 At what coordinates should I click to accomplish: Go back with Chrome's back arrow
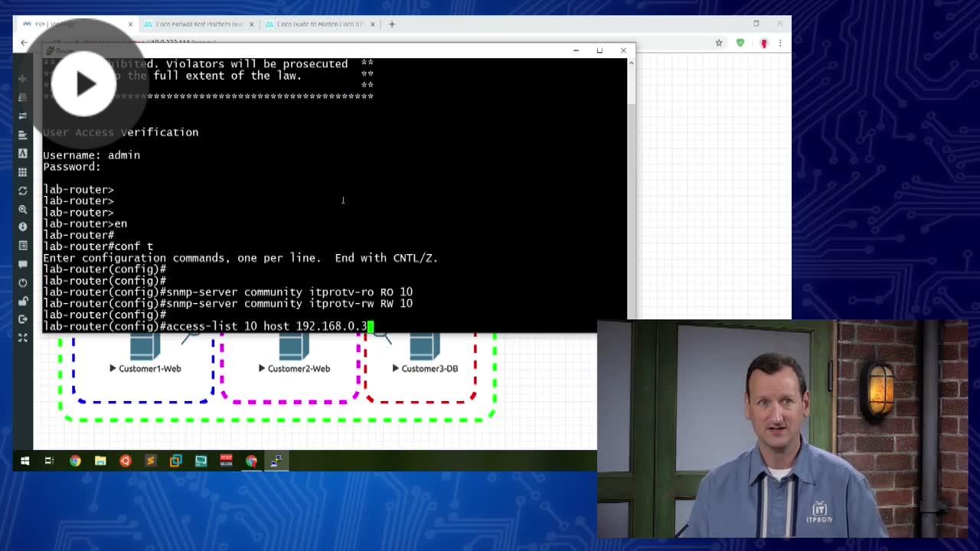[x=24, y=43]
